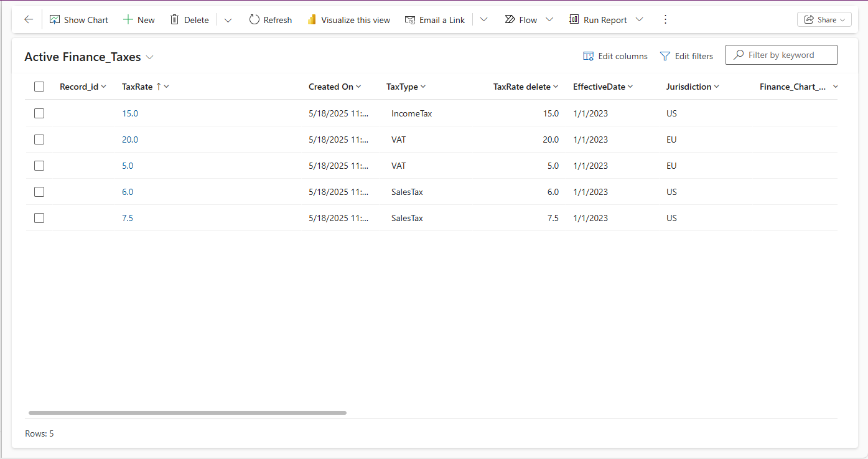Check the select-all records checkbox
This screenshot has height=459, width=868.
tap(39, 86)
